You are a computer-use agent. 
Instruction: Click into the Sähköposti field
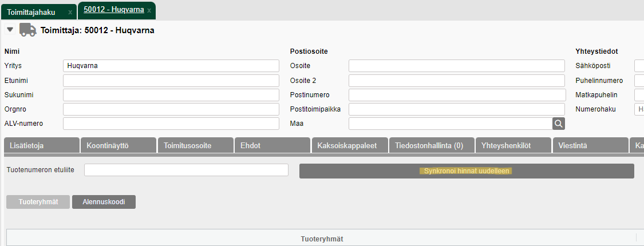coord(639,66)
